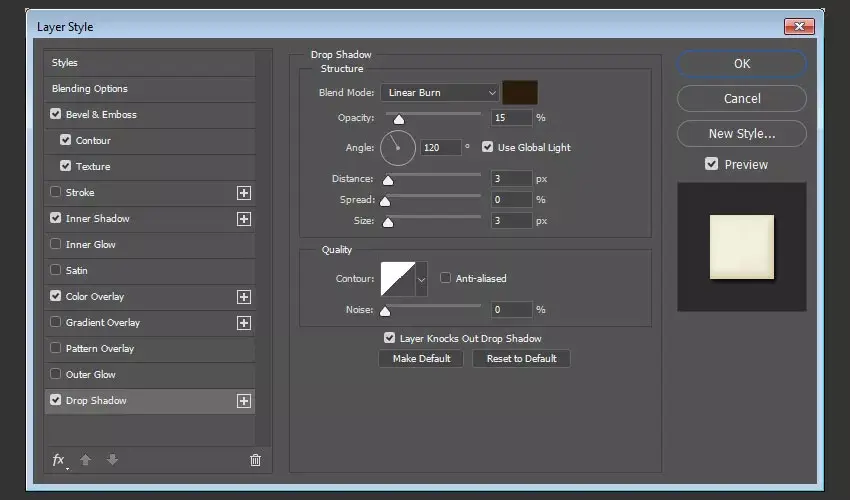Click the Reset to Default button

click(x=521, y=358)
